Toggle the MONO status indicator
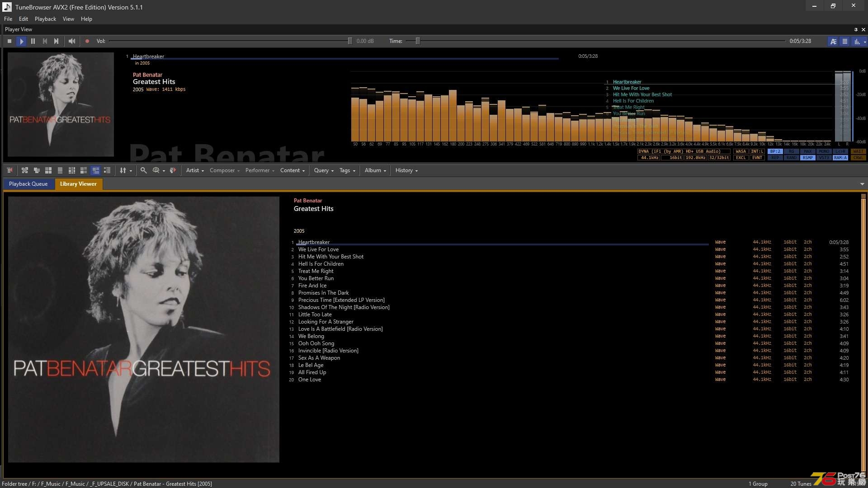The height and width of the screenshot is (488, 868). pos(824,151)
